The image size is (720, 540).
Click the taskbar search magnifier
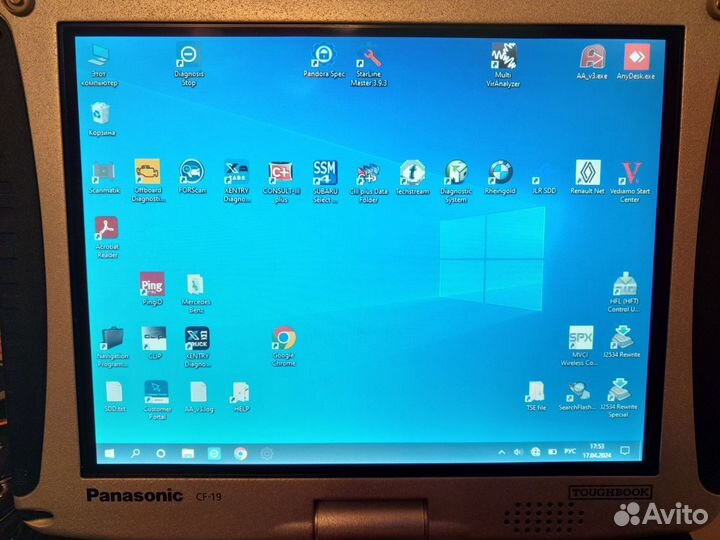click(135, 453)
